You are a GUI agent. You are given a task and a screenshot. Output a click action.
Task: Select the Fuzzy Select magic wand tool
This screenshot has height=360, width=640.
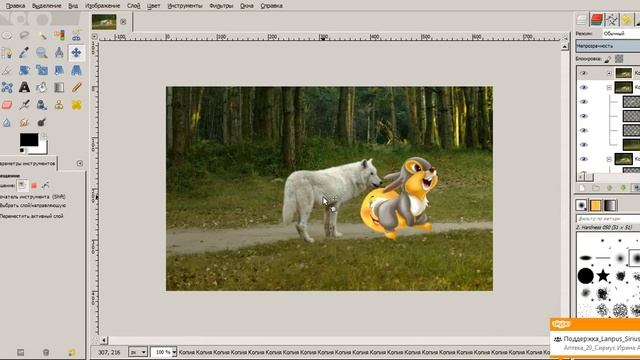pyautogui.click(x=42, y=36)
